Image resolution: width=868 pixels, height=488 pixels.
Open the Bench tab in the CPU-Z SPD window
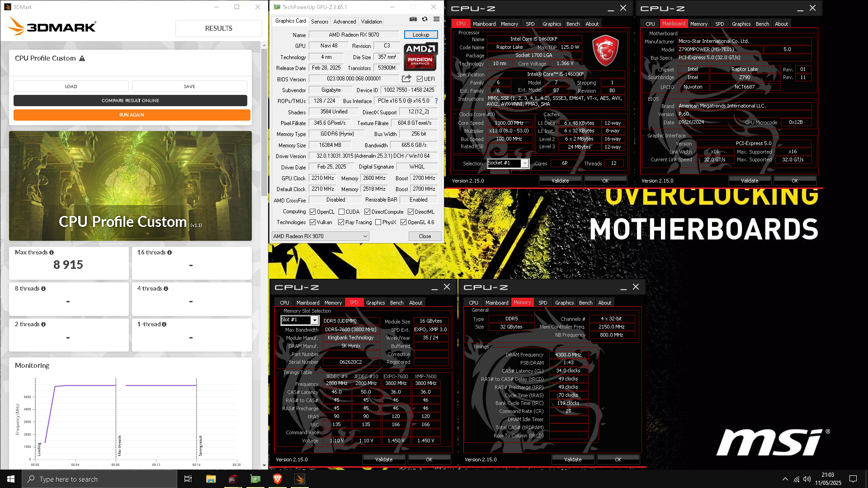point(397,303)
